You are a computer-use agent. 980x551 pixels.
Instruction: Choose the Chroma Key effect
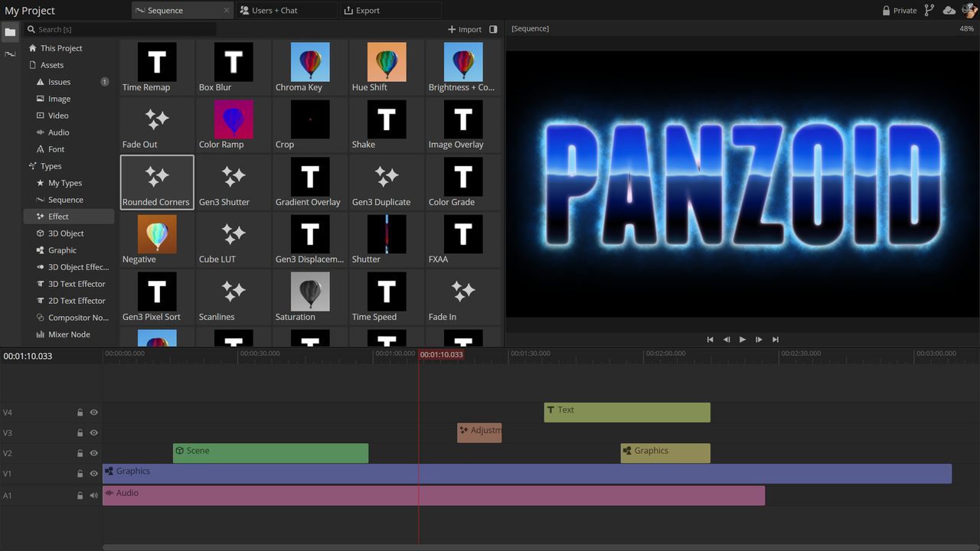point(310,67)
